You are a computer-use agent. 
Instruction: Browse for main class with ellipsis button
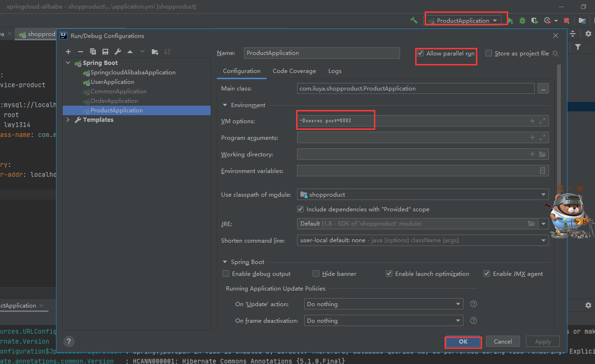543,89
